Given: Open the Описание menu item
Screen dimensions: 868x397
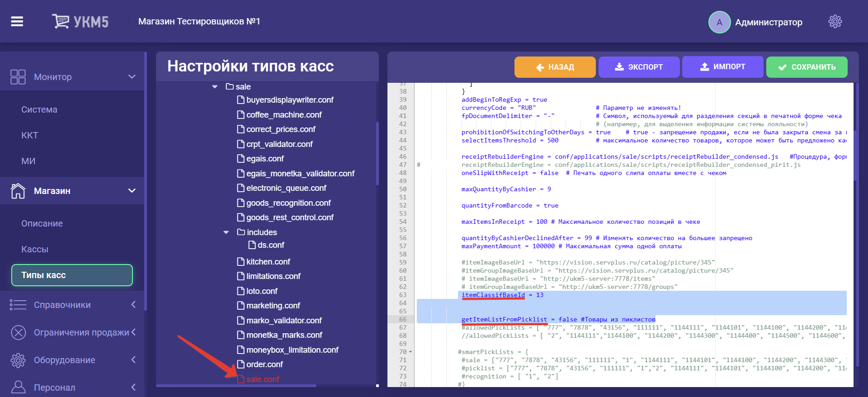Looking at the screenshot, I should (42, 223).
